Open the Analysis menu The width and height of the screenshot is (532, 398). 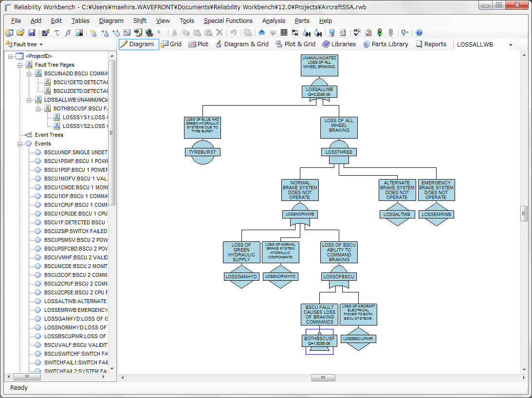pyautogui.click(x=274, y=21)
